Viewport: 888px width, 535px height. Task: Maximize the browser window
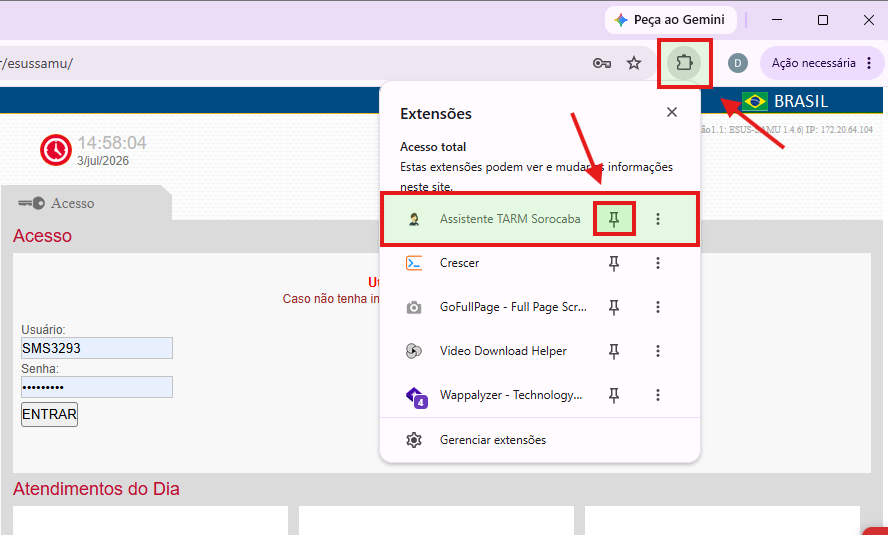coord(823,20)
